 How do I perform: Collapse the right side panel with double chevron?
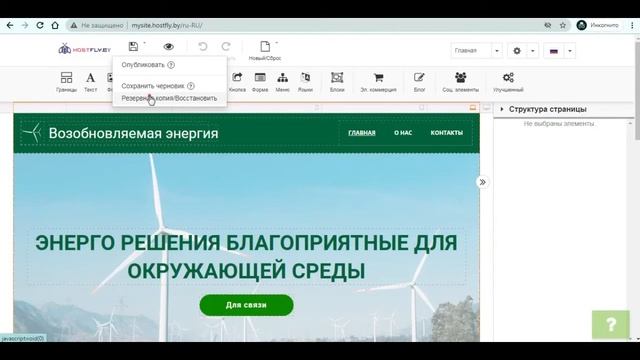[x=482, y=182]
